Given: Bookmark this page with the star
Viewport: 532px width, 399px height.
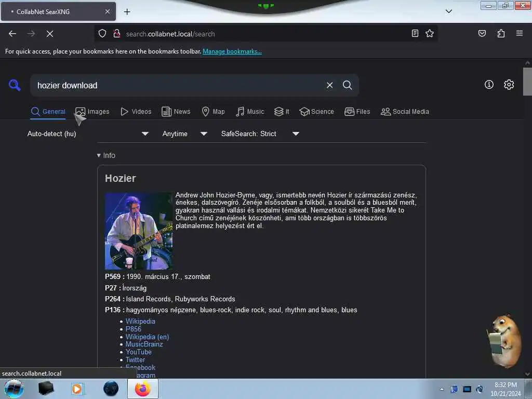Looking at the screenshot, I should click(x=430, y=33).
